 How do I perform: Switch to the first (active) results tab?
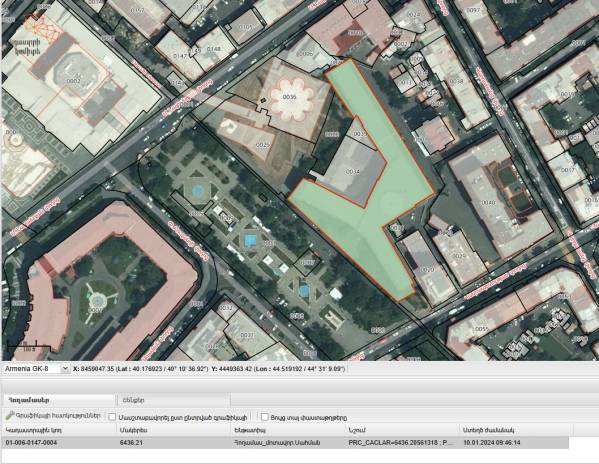coord(59,400)
